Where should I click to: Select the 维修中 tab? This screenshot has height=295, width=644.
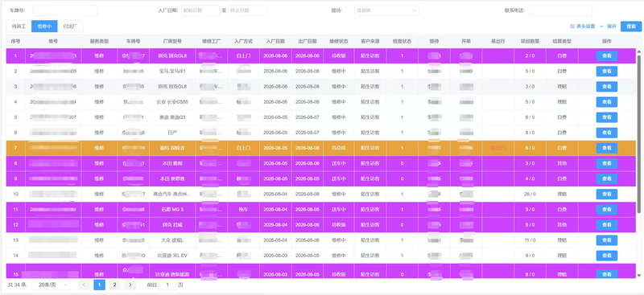[44, 27]
